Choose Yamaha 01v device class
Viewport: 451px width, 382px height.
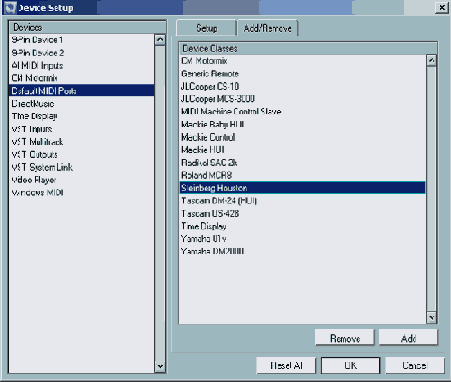coord(302,239)
